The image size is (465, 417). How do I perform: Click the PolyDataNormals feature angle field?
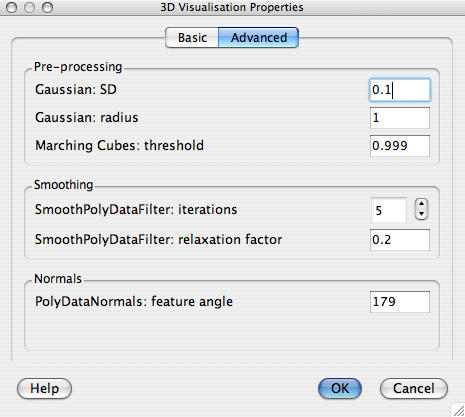click(x=400, y=302)
